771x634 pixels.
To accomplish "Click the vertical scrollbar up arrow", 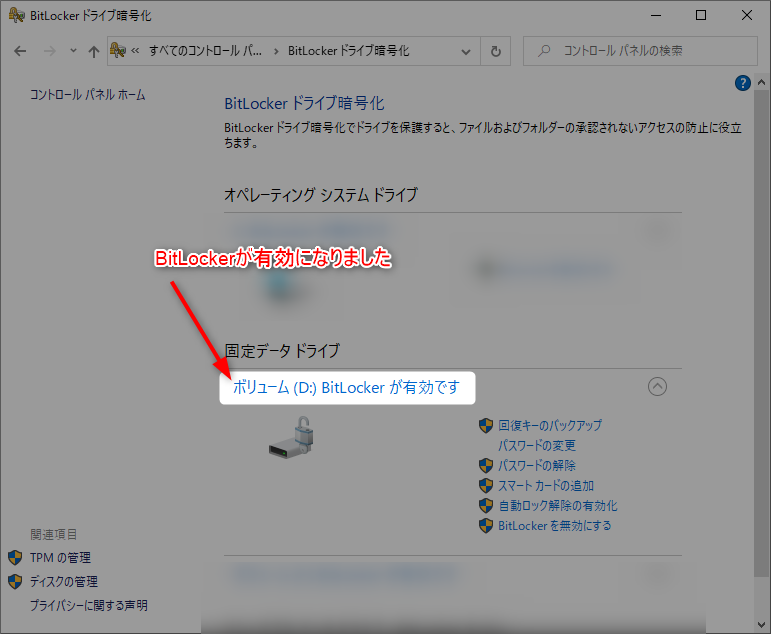I will tap(762, 82).
